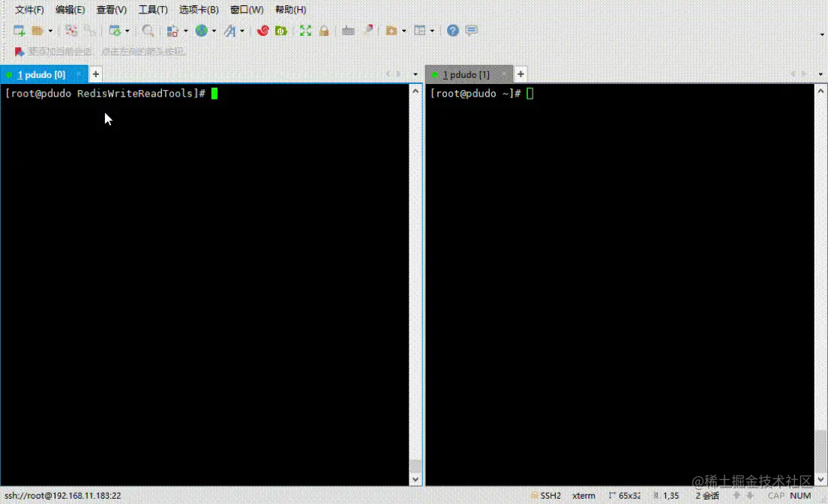Screen dimensions: 828x504
Task: Expand the Font icon dropdown arrow
Action: (x=241, y=31)
